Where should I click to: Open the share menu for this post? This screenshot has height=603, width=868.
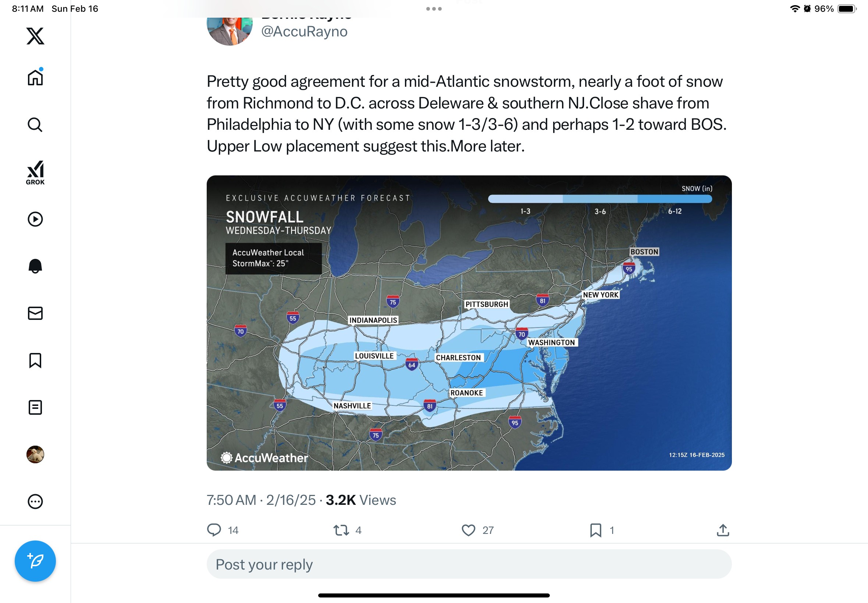point(722,530)
